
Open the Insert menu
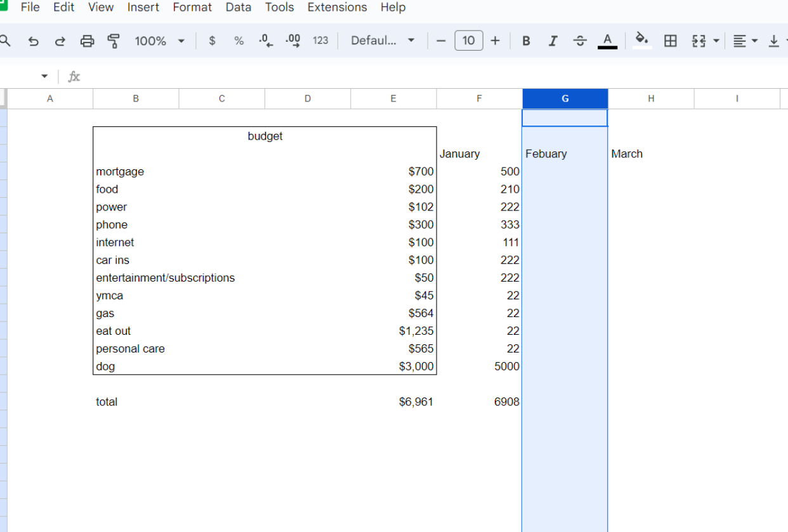point(143,8)
